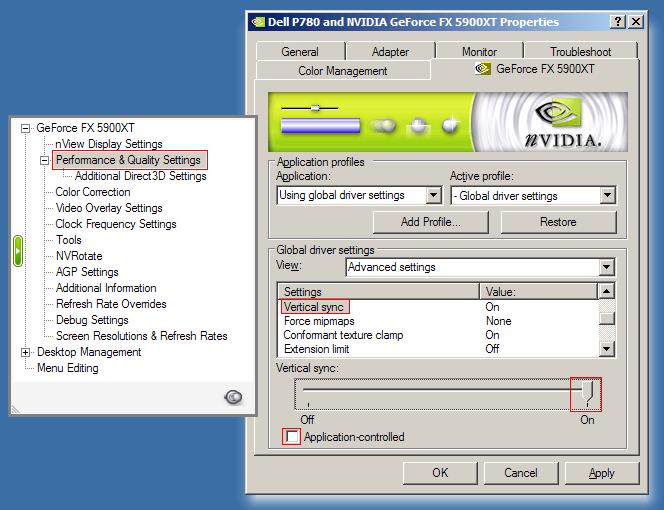Viewport: 664px width, 510px height.
Task: Open the View Advanced settings dropdown
Action: pos(606,267)
